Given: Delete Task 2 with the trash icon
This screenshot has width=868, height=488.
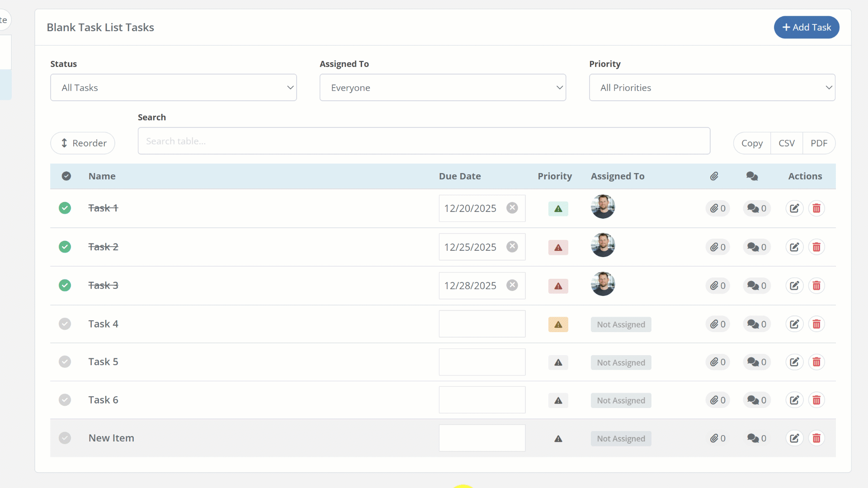Looking at the screenshot, I should tap(816, 247).
